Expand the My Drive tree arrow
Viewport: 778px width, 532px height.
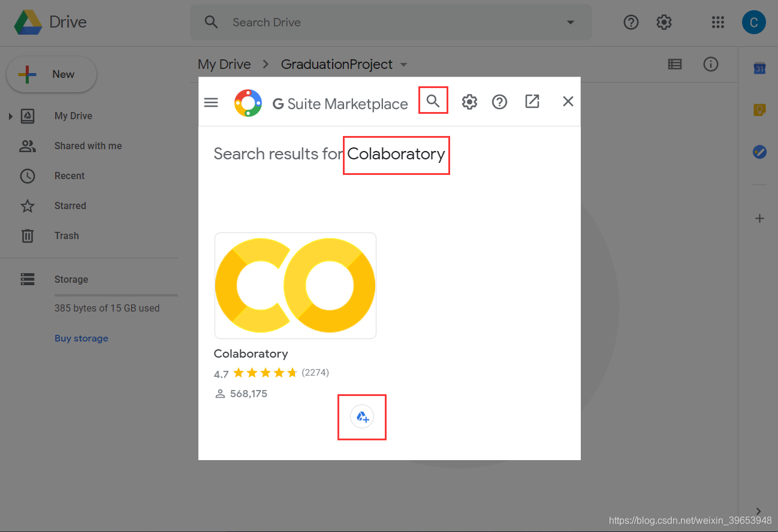10,116
